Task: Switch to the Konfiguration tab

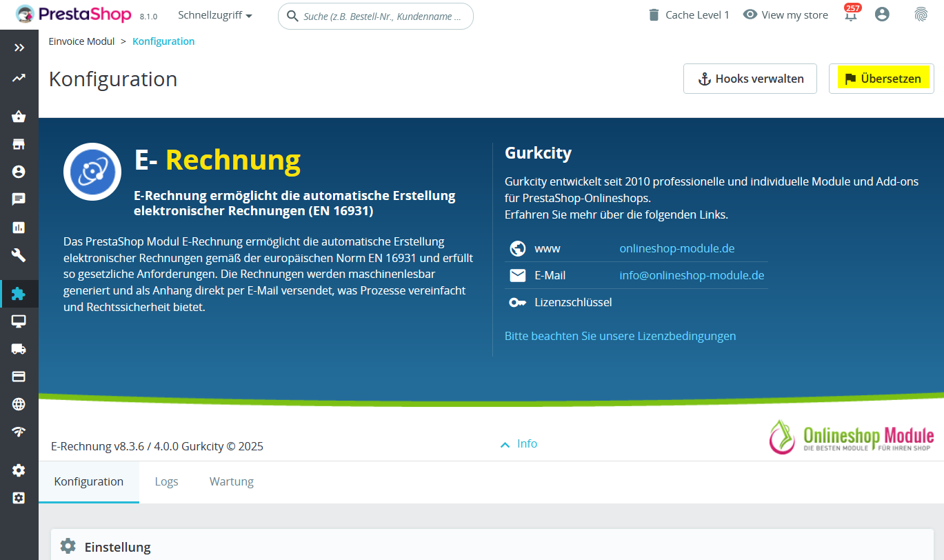Action: [x=89, y=481]
